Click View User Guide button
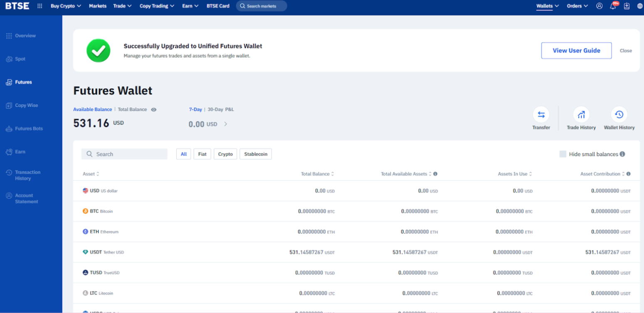Viewport: 644px width, 313px height. tap(576, 50)
